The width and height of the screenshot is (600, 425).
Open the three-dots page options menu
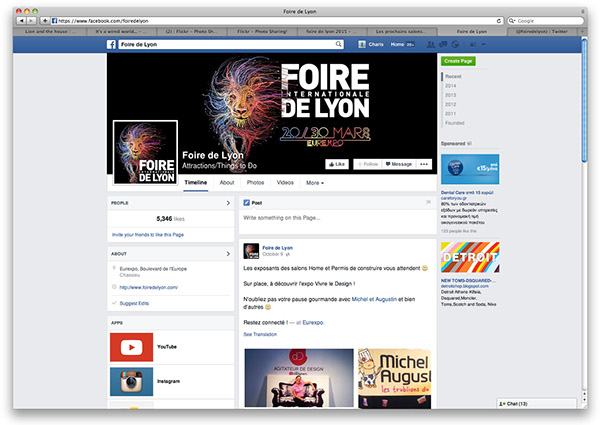pos(424,164)
